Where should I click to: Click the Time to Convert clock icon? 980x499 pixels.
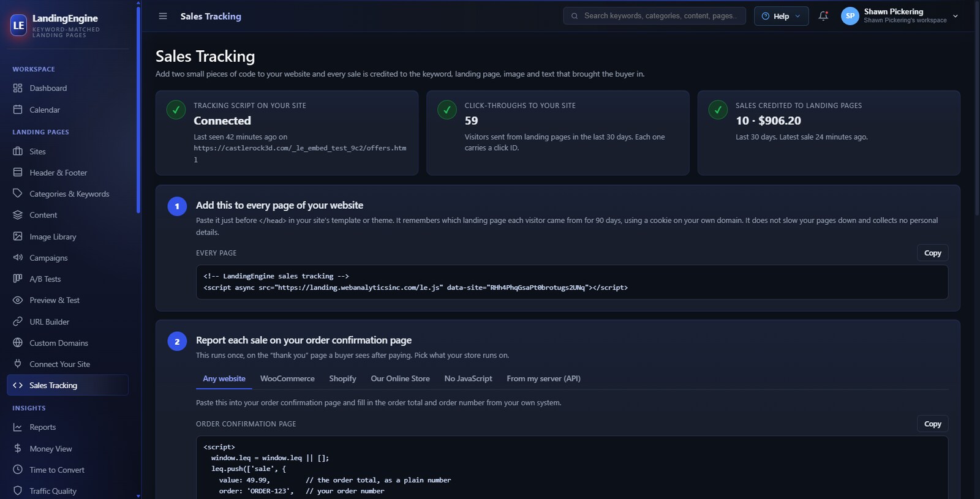pyautogui.click(x=18, y=470)
